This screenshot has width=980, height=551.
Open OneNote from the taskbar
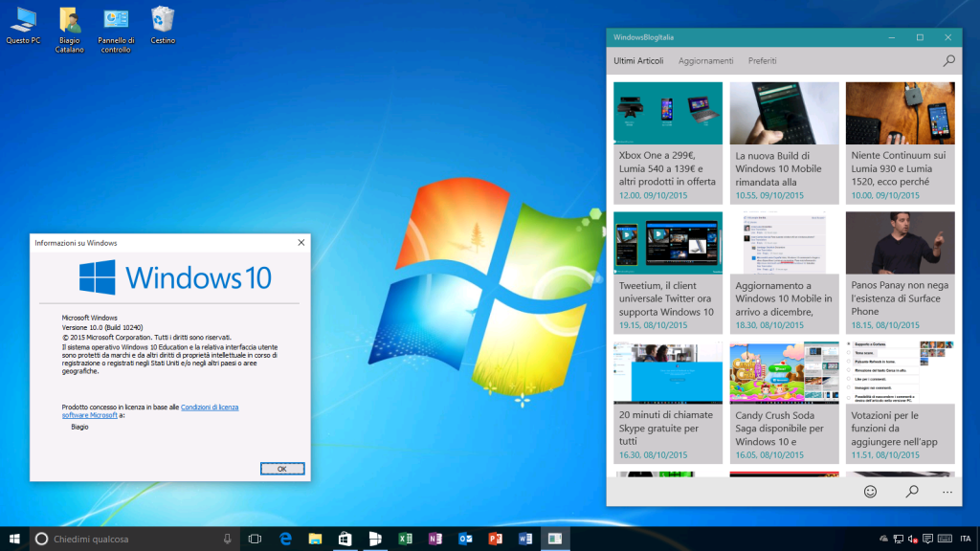point(435,539)
